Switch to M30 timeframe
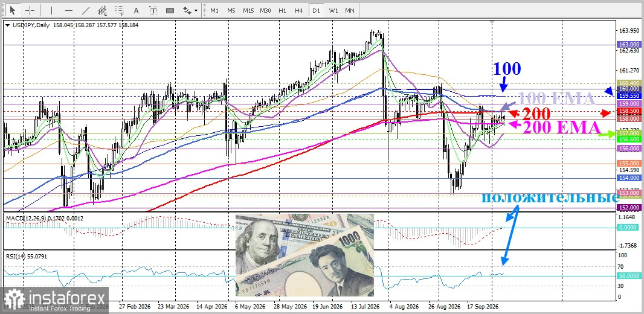Screen dimensions: 644x314 [x=265, y=10]
